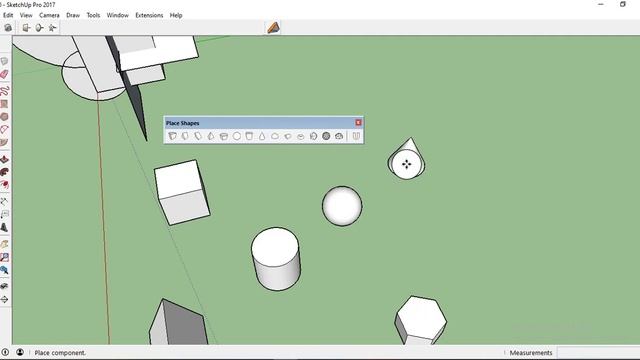Click the Measurements input box
The width and height of the screenshot is (640, 360).
pos(598,353)
